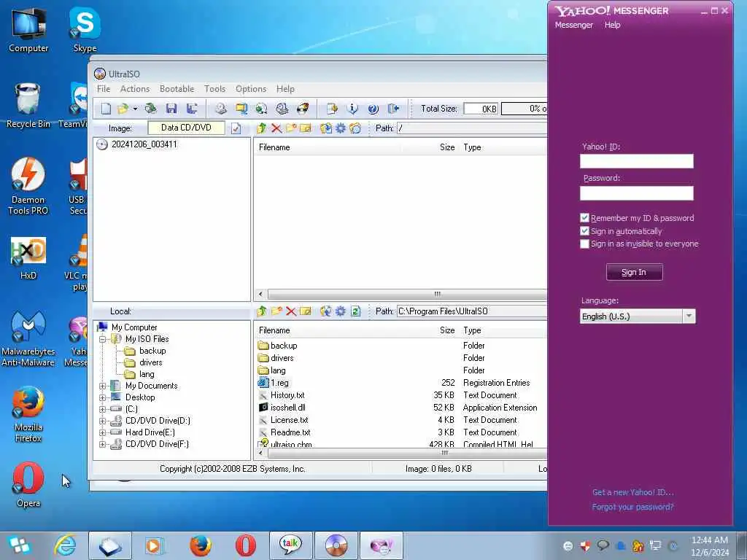Open an ISO file with the Open folder icon

[123, 109]
